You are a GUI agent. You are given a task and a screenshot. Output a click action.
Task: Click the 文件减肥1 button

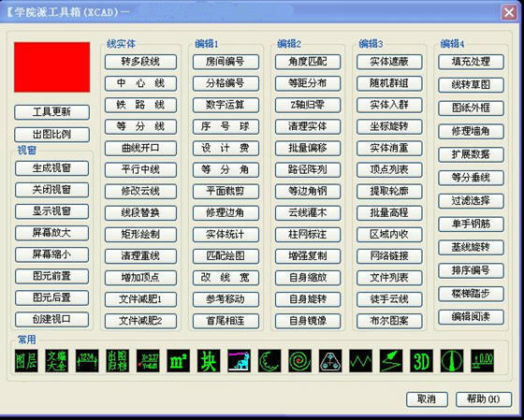[140, 299]
